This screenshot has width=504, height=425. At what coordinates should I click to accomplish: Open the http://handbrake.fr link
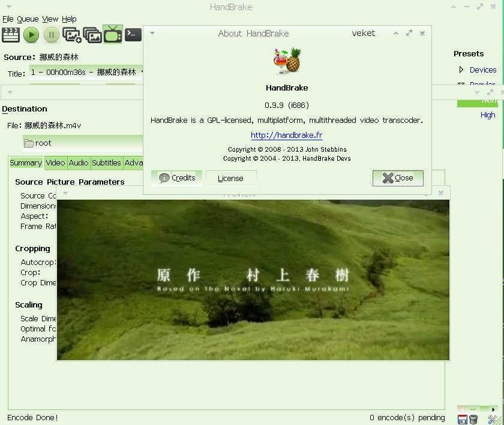[x=286, y=135]
